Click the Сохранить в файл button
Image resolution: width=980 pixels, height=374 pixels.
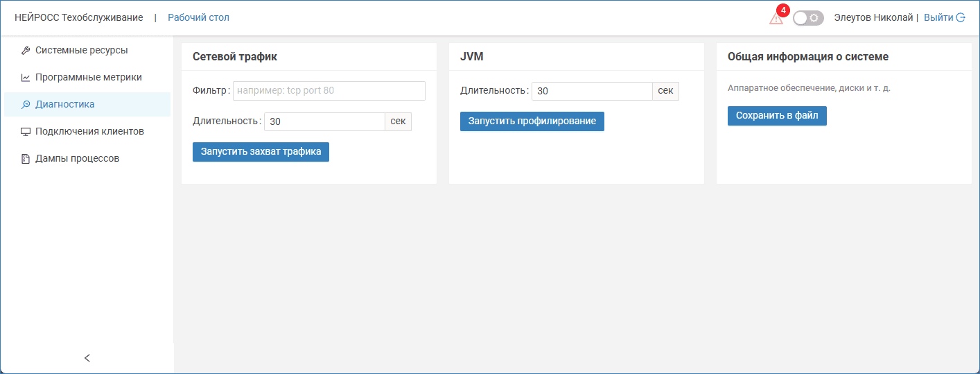pyautogui.click(x=777, y=116)
